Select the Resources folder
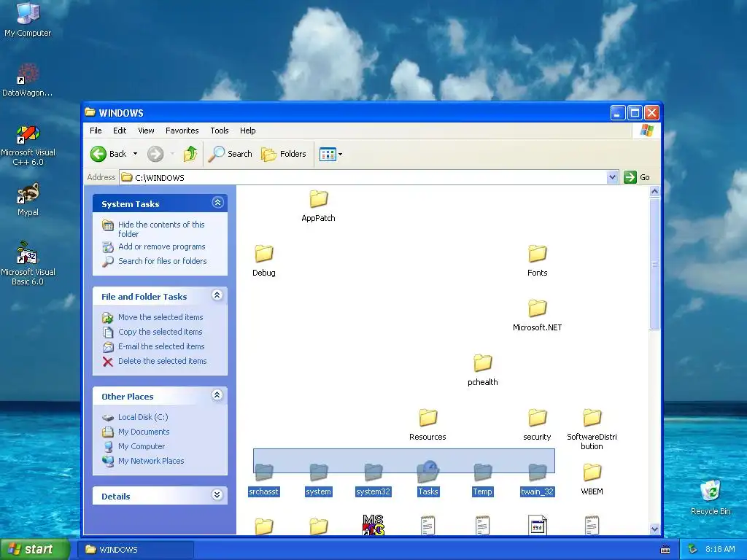This screenshot has height=560, width=747. tap(427, 425)
